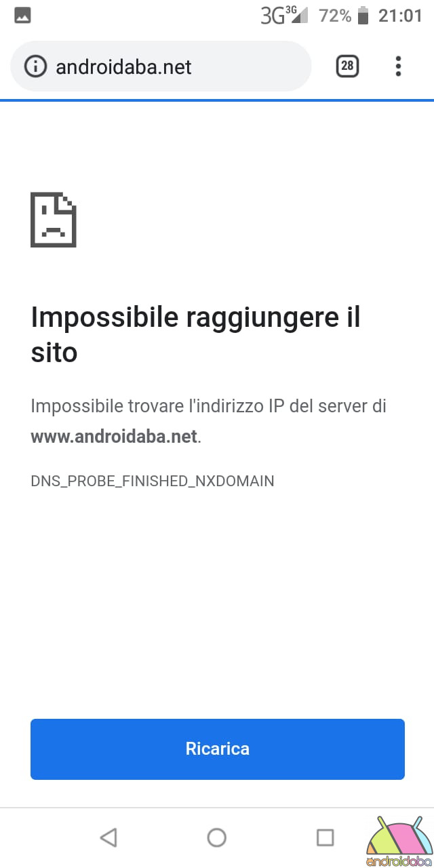Tap the 72% battery percentage text
434x868 pixels.
(335, 15)
